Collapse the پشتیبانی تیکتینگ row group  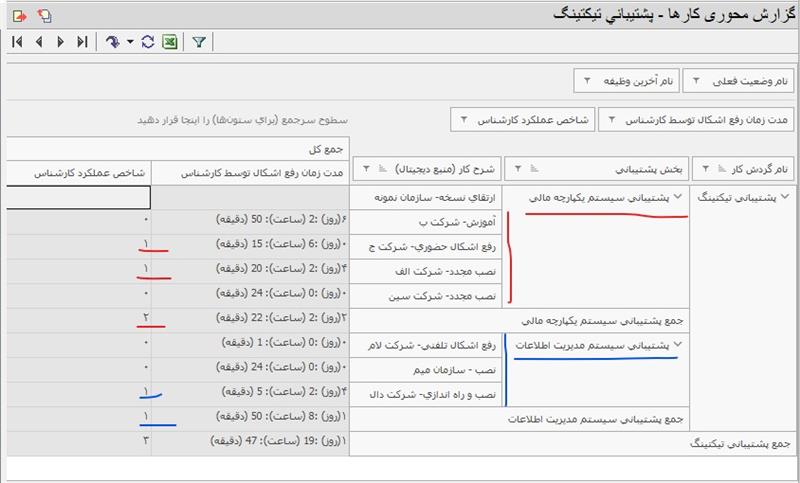(x=783, y=197)
